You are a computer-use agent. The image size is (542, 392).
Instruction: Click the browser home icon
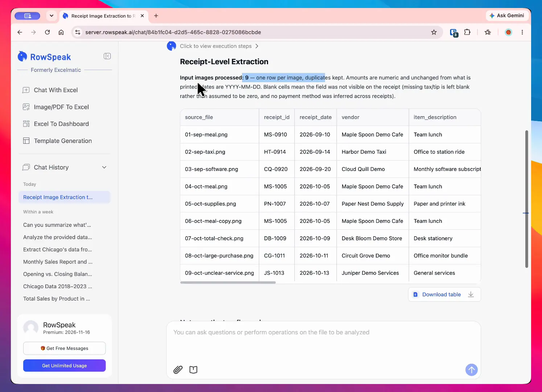tap(61, 32)
